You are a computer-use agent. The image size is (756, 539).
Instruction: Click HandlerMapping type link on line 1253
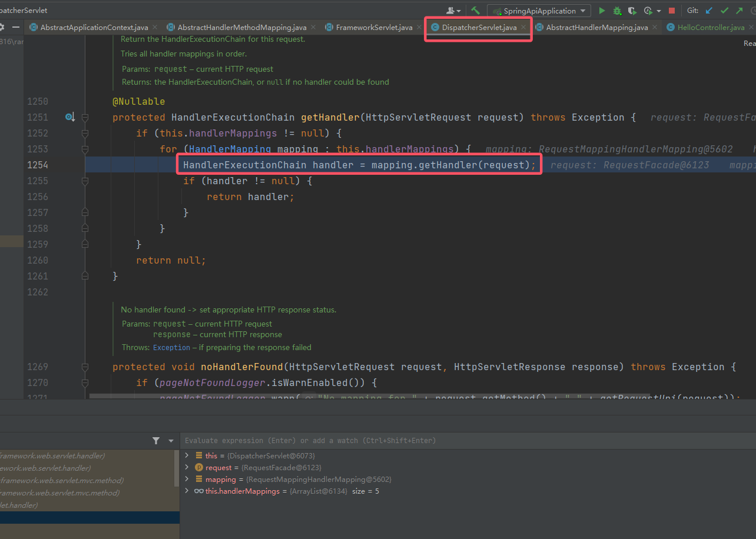230,149
